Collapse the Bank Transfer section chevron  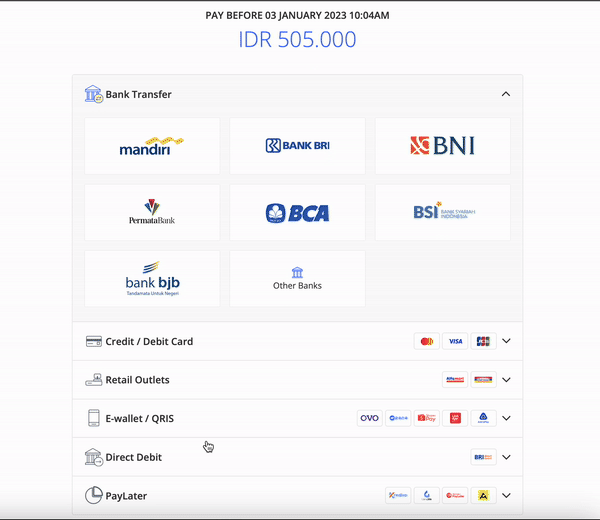[506, 94]
